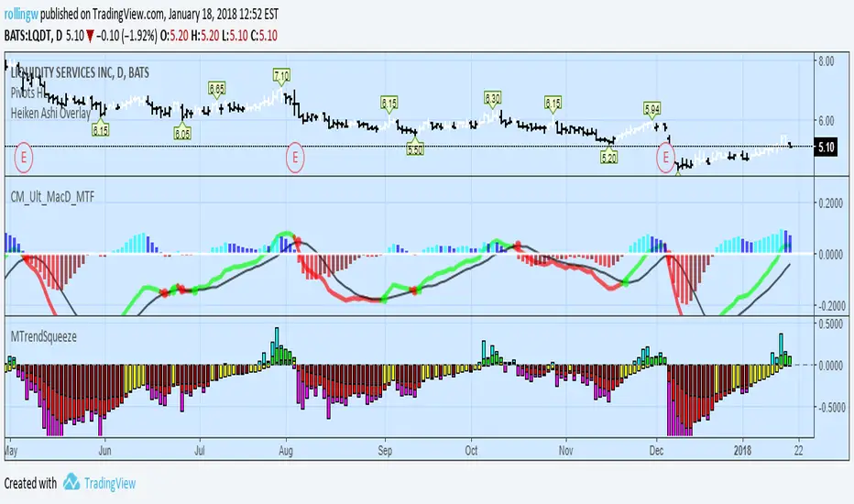Click the 6.15 pivot label near September

tap(389, 103)
